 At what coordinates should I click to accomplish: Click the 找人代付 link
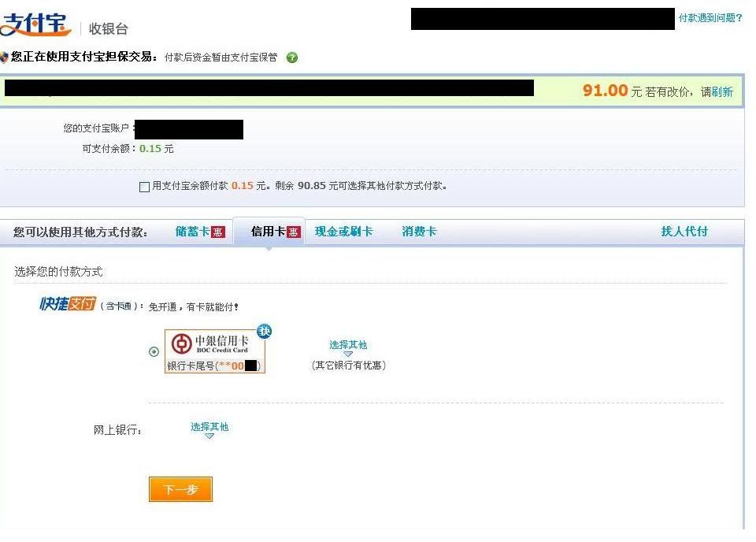(x=684, y=232)
